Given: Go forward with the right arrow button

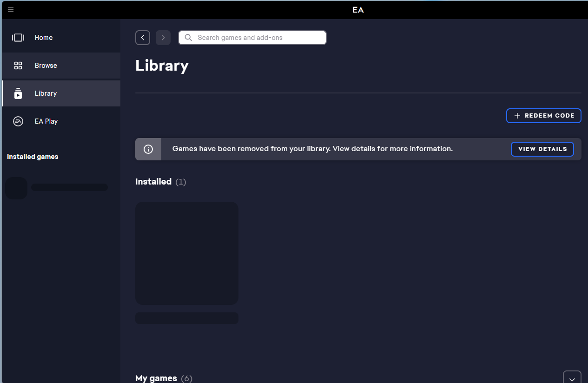Looking at the screenshot, I should click(163, 38).
